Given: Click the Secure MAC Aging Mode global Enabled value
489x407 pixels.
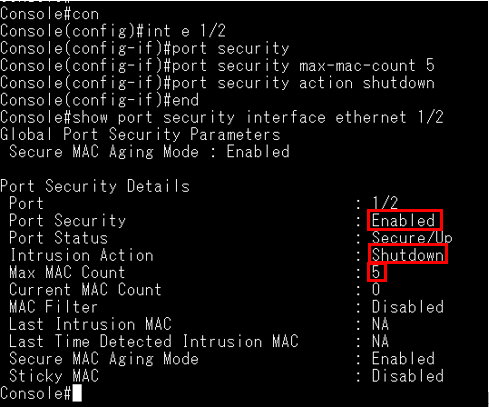Looking at the screenshot, I should 258,152.
